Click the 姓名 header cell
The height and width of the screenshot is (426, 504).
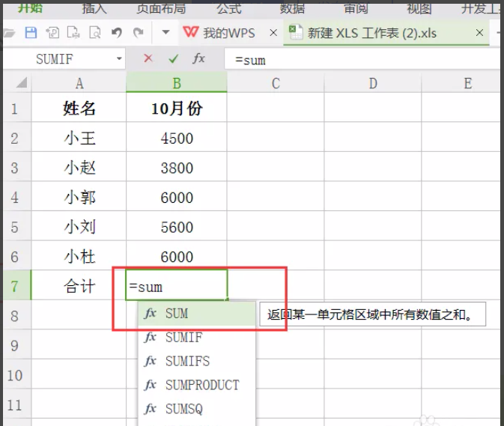pyautogui.click(x=79, y=108)
